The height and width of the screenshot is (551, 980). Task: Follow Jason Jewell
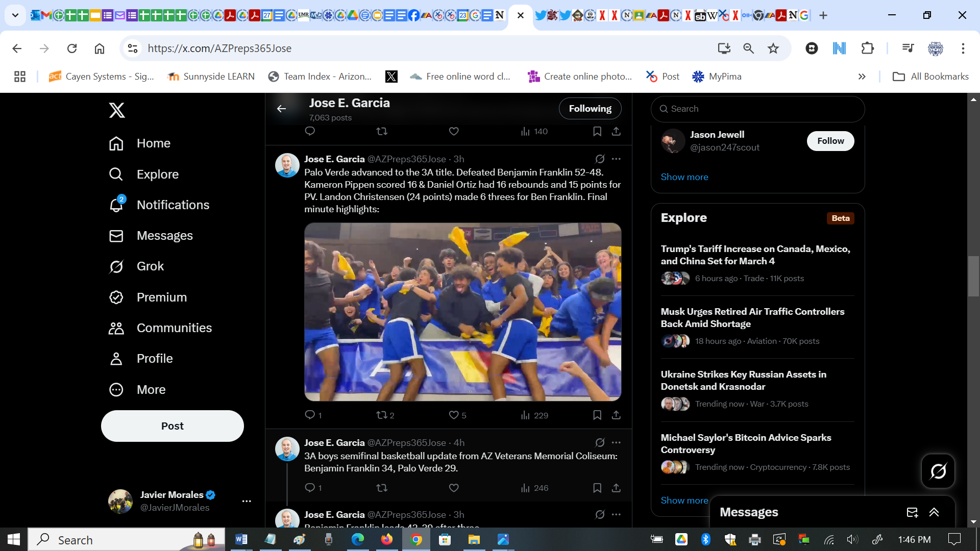(x=830, y=141)
